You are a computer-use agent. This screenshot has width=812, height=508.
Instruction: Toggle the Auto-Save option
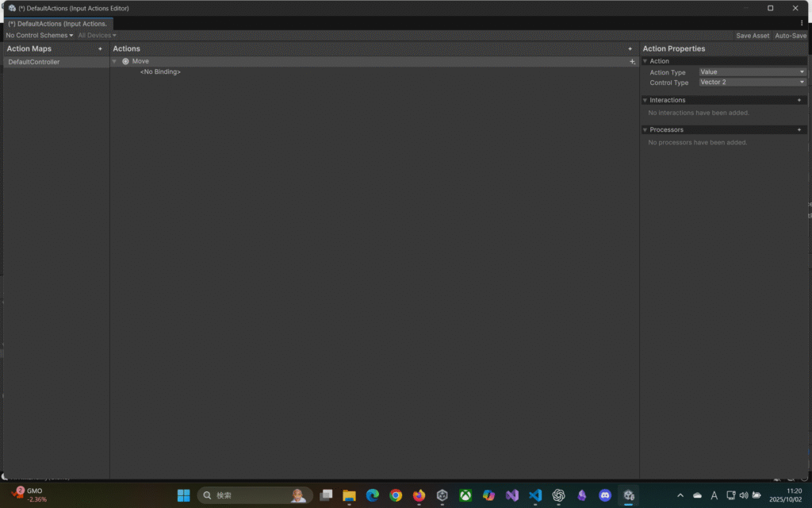[790, 36]
